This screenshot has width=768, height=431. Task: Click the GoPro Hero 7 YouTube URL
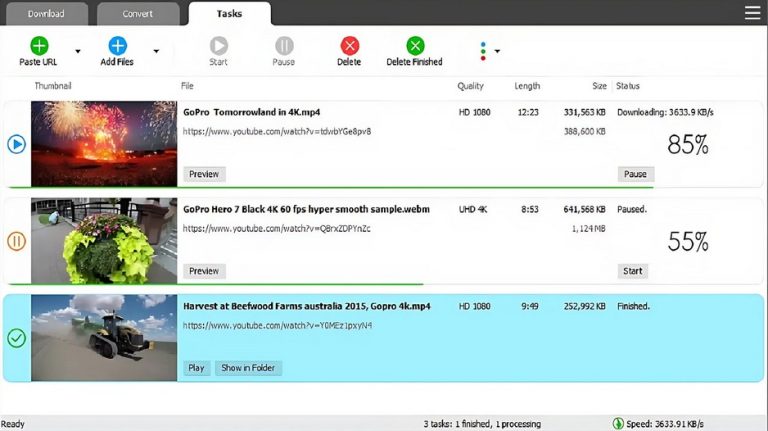click(277, 228)
